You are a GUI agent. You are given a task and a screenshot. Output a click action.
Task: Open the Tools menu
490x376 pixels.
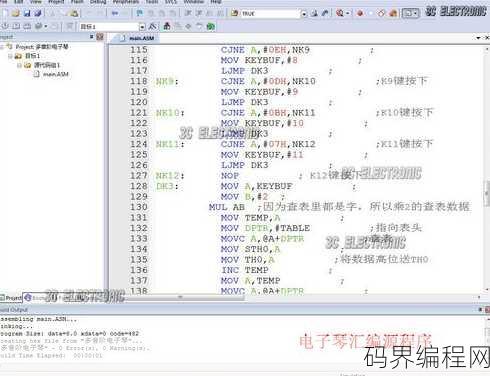(x=152, y=2)
